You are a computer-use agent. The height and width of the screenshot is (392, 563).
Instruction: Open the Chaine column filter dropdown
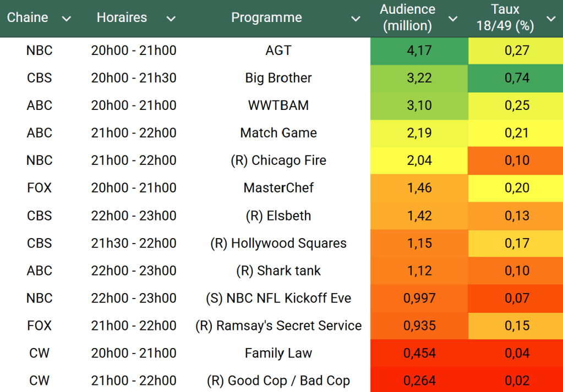click(67, 19)
